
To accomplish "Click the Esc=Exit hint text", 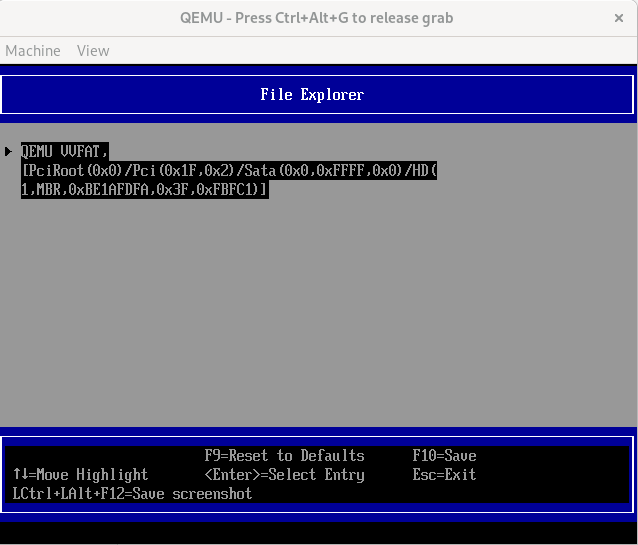I will pos(444,475).
